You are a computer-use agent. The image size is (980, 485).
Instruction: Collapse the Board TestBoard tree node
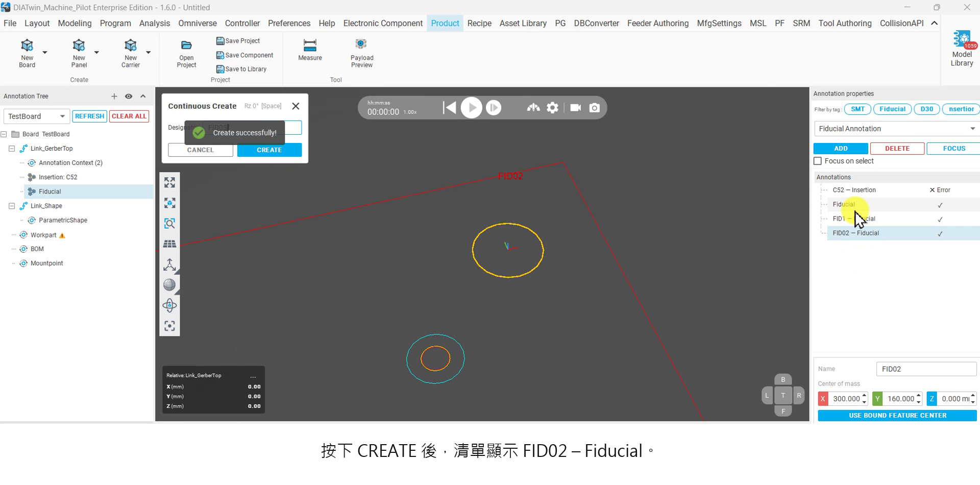[4, 134]
